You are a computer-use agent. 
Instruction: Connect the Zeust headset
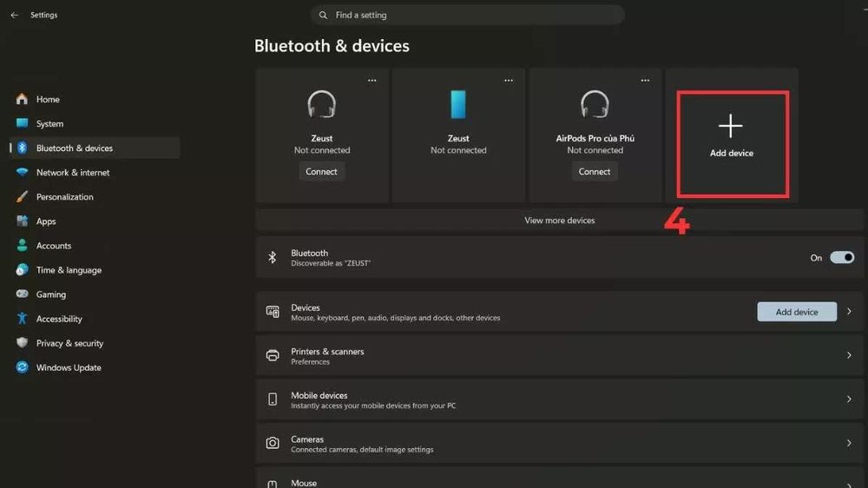pos(321,172)
